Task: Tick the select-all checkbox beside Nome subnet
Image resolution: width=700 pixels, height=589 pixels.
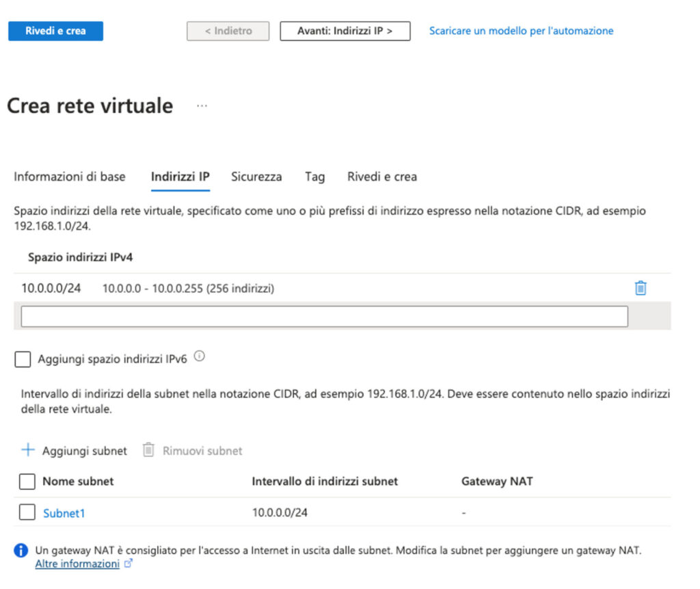Action: click(27, 482)
